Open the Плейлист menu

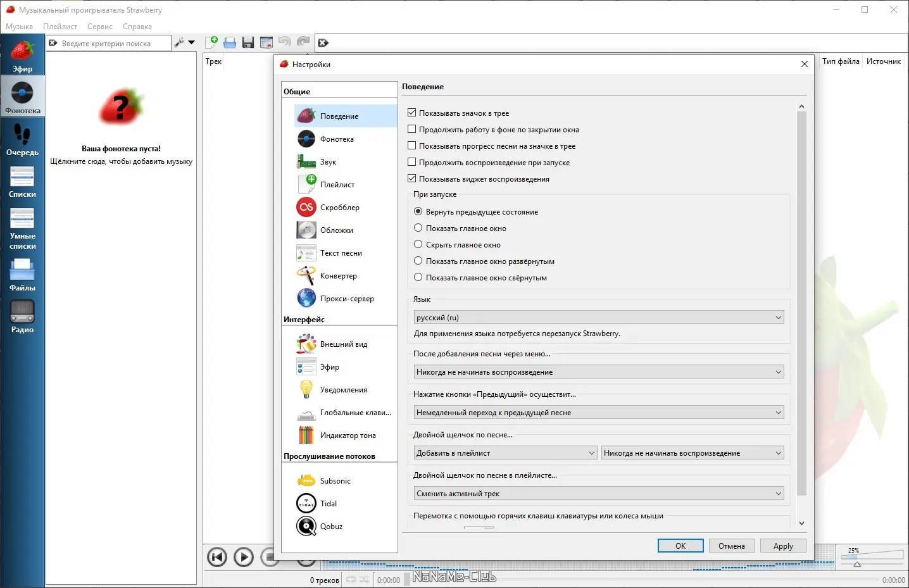tap(60, 27)
